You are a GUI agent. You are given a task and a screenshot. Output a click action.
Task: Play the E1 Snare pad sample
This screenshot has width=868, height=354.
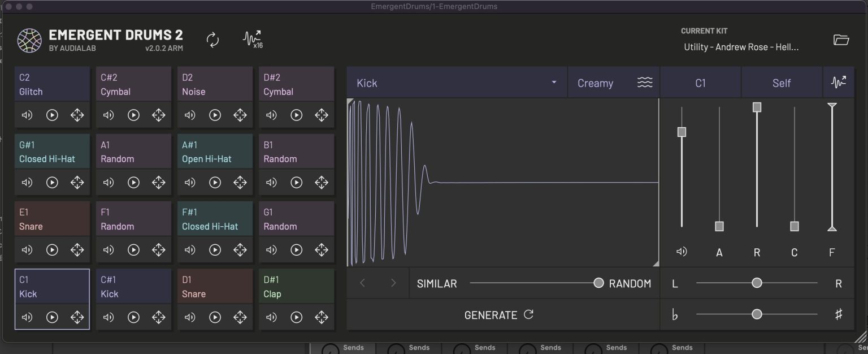52,250
